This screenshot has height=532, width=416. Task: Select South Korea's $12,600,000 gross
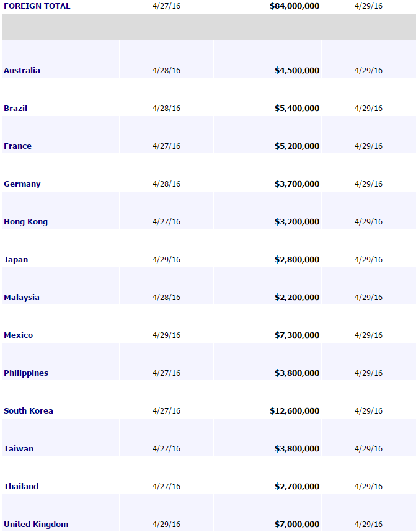[x=294, y=411]
